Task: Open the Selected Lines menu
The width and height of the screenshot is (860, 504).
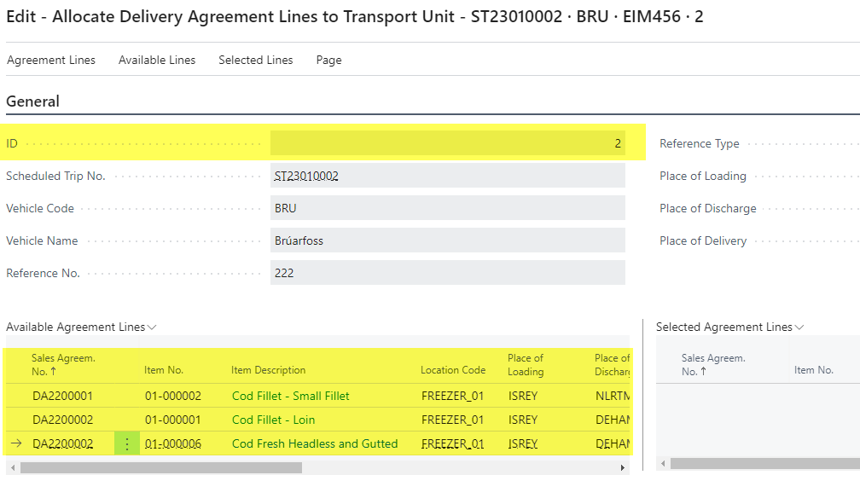Action: click(x=255, y=60)
